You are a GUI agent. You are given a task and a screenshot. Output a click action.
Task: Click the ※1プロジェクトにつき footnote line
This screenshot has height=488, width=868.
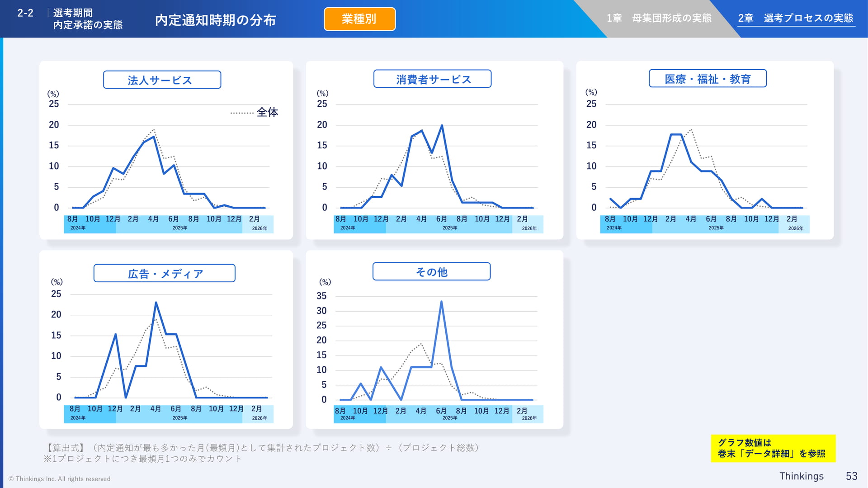point(142,459)
